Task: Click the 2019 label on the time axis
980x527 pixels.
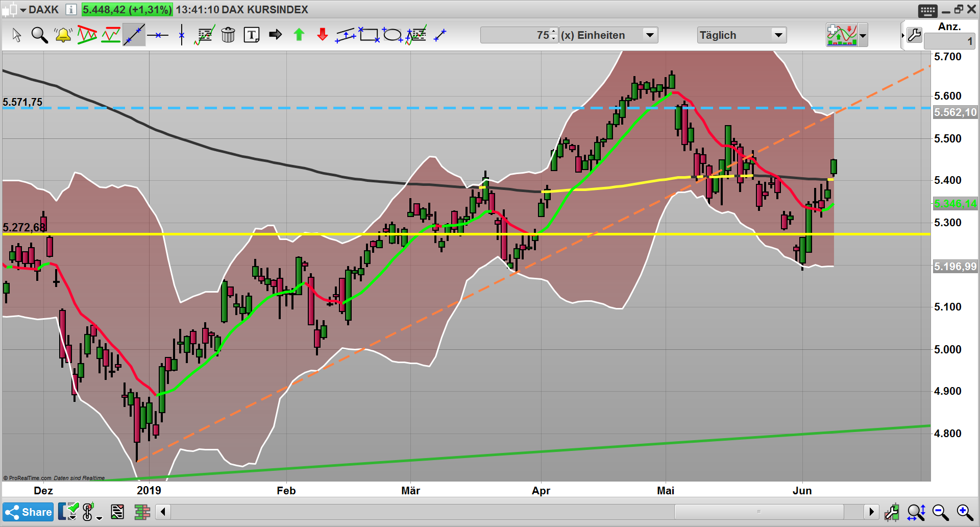Action: [x=149, y=491]
